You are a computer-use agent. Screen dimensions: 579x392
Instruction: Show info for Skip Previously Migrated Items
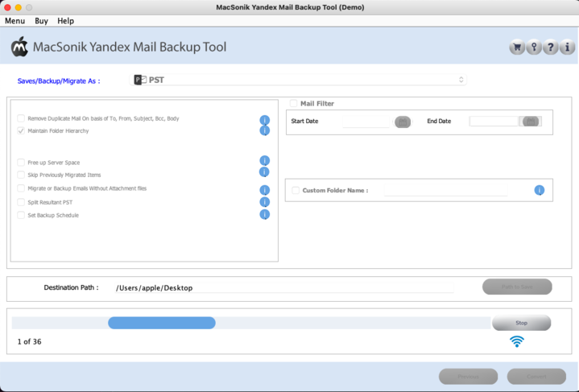(264, 172)
